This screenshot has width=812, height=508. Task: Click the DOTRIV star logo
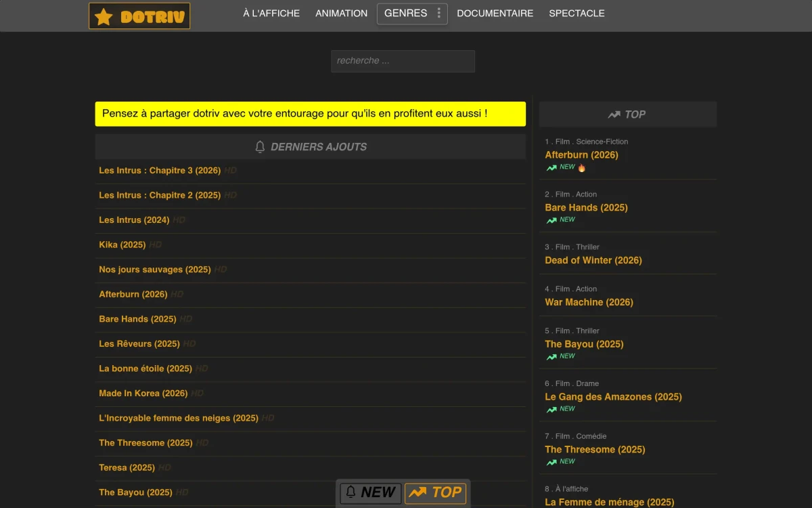pos(139,16)
